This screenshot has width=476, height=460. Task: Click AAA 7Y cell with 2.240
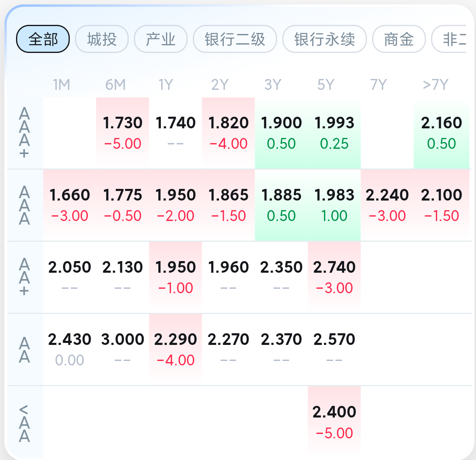387,205
